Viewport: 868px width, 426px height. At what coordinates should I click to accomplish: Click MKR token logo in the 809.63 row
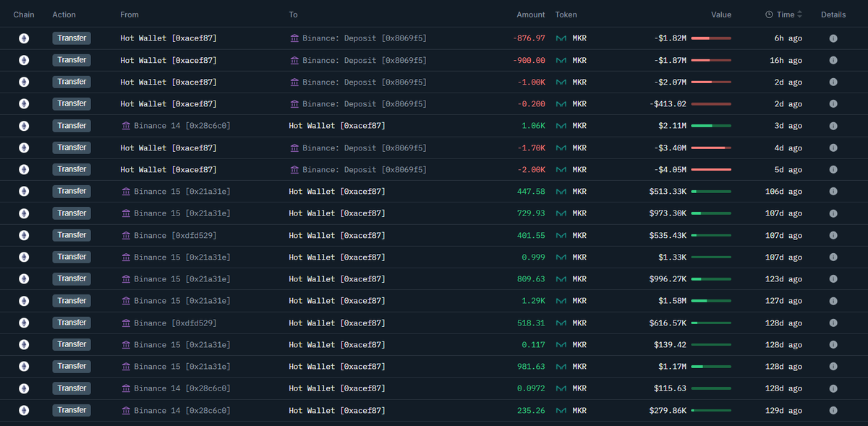pyautogui.click(x=561, y=279)
